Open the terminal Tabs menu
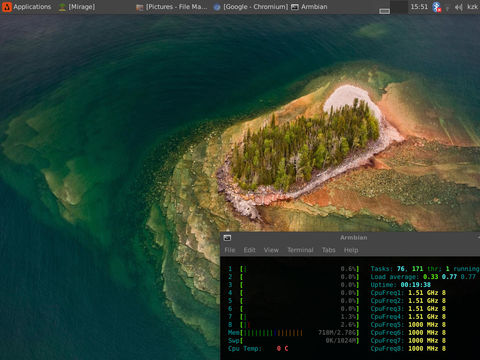This screenshot has height=360, width=480. [x=328, y=250]
